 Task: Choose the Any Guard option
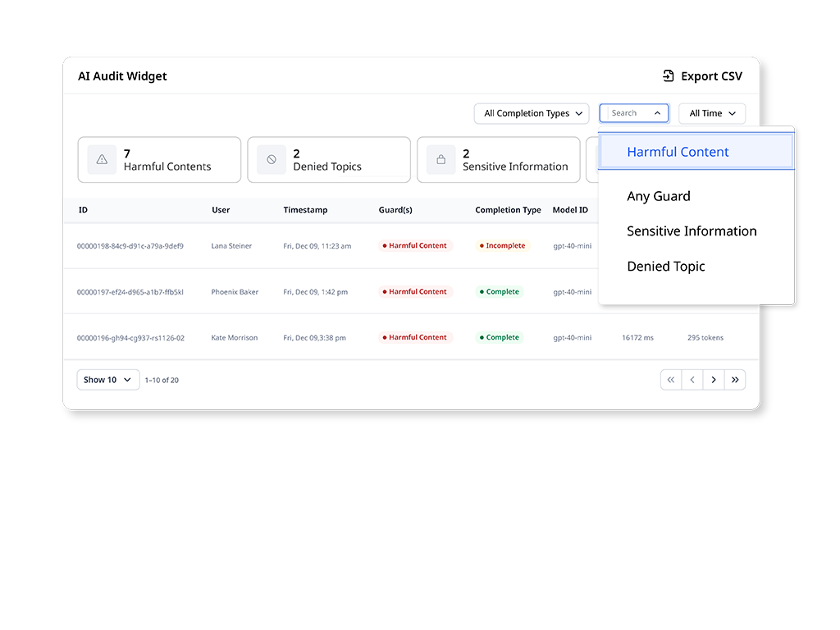659,196
